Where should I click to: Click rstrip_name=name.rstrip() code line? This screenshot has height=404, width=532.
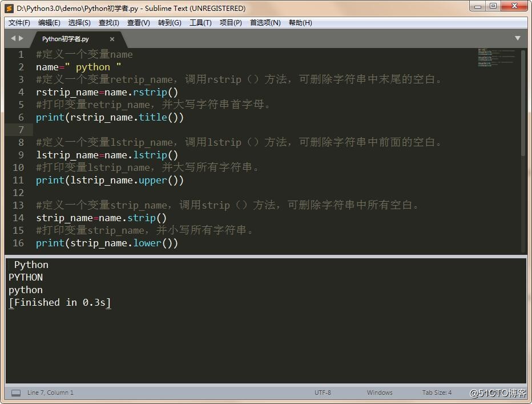(107, 92)
